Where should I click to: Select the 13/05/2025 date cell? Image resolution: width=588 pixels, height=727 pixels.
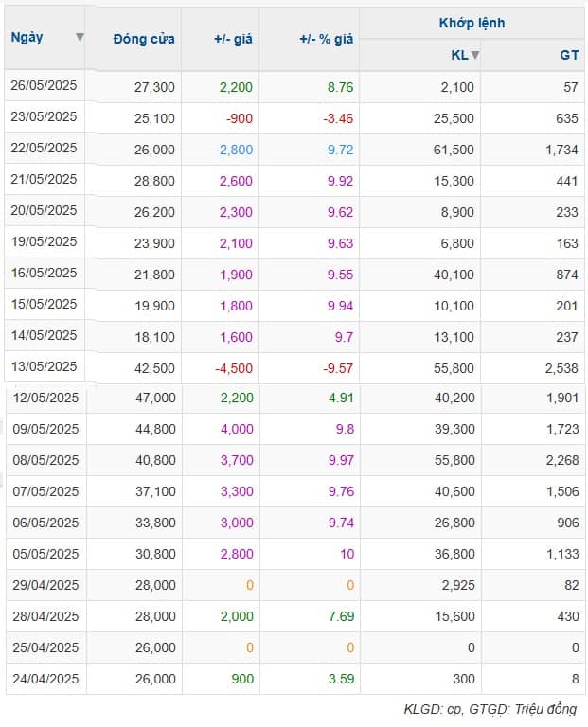click(x=44, y=366)
